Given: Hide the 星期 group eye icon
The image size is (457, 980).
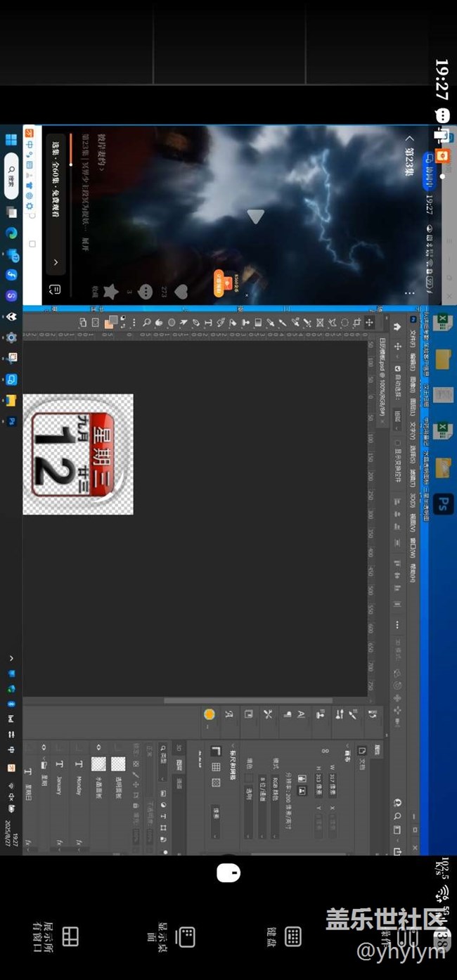Looking at the screenshot, I should (44, 747).
